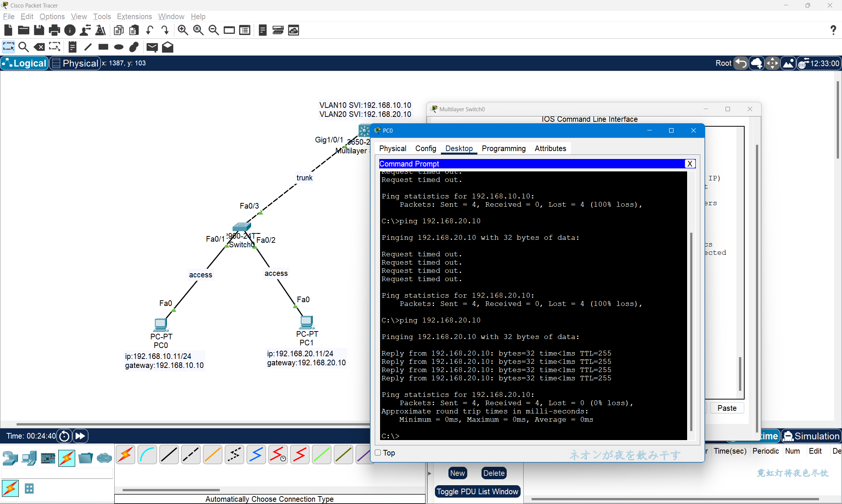
Task: Click the Print toolbar icon
Action: (55, 30)
